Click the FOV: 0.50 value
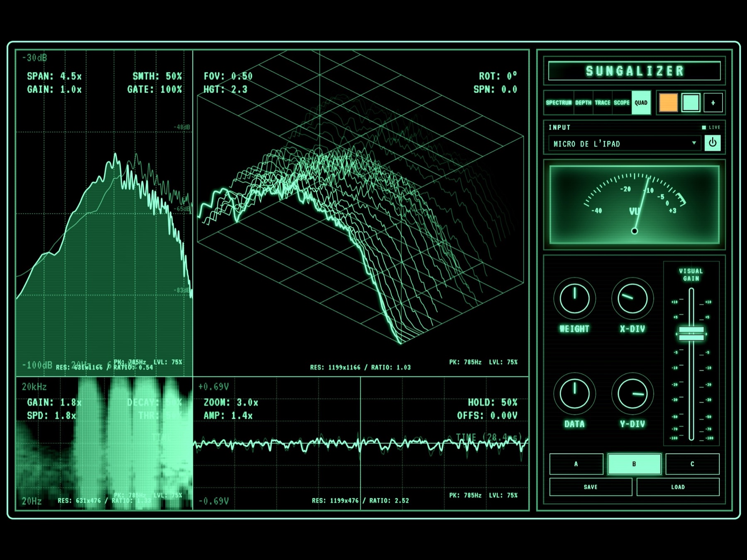The height and width of the screenshot is (560, 747). point(228,76)
